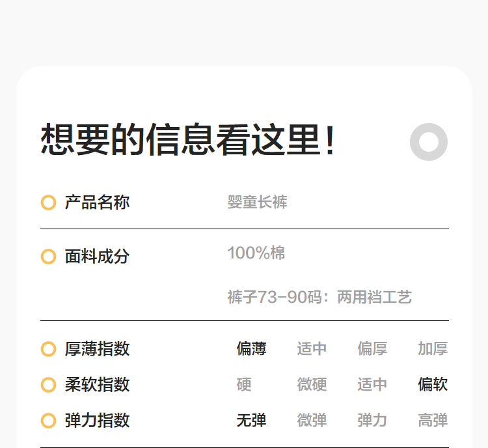Click the yellow circle beside 弹力指数
This screenshot has height=448, width=488.
tap(48, 421)
